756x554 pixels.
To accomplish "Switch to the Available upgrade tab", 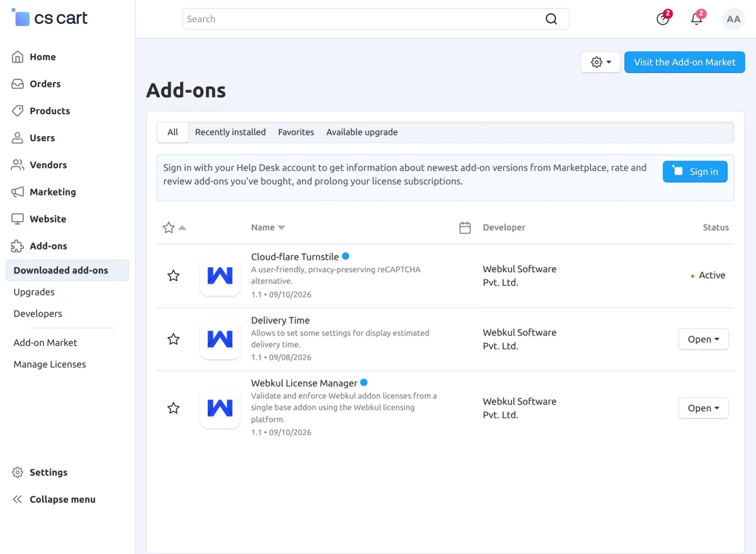I will point(362,132).
